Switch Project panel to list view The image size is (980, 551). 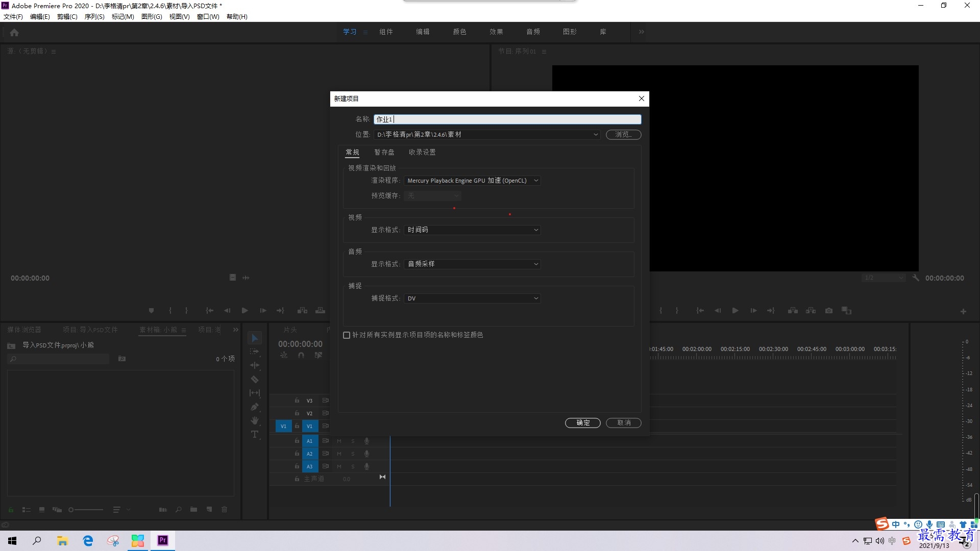point(27,509)
